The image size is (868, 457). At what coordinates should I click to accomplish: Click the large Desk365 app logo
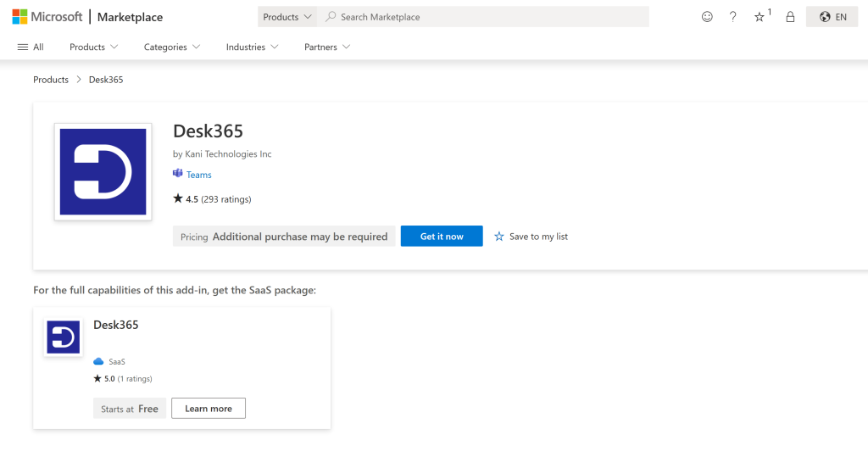point(103,172)
